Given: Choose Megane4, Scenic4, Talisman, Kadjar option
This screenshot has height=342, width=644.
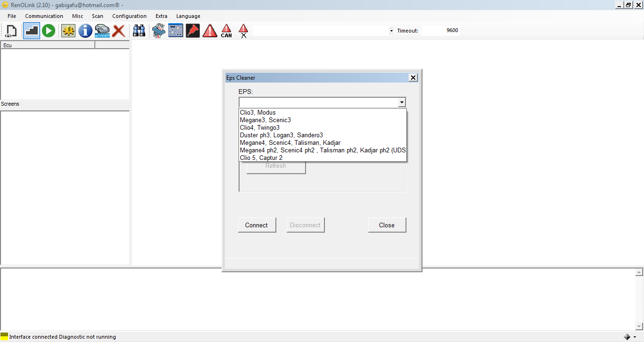Looking at the screenshot, I should (x=323, y=143).
